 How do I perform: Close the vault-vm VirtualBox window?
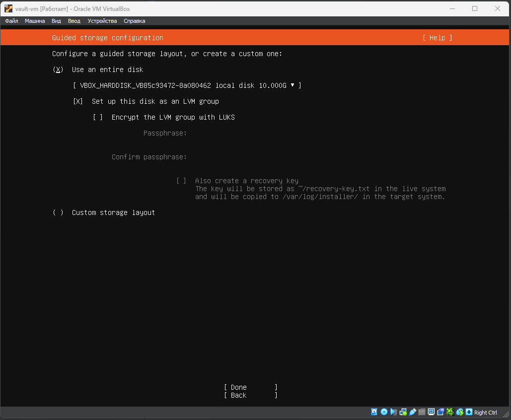pos(498,8)
